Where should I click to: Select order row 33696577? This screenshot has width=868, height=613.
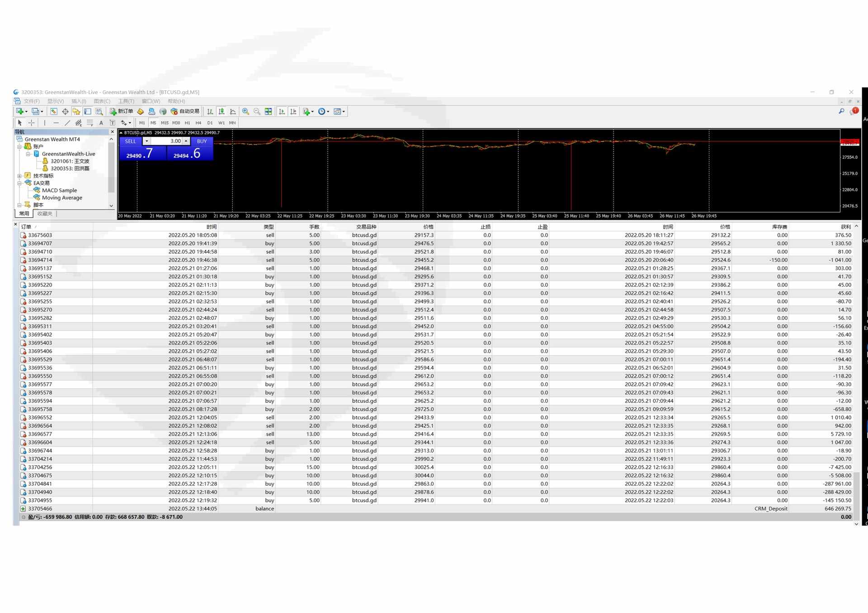(436, 434)
